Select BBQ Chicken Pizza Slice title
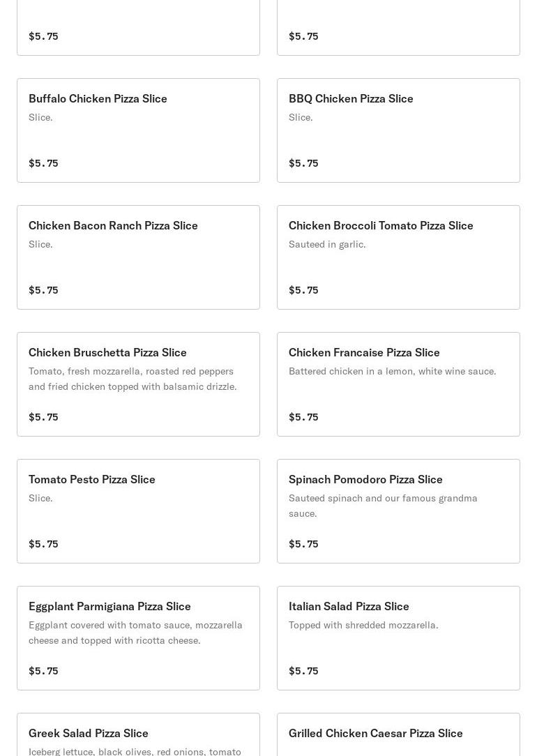 click(351, 98)
